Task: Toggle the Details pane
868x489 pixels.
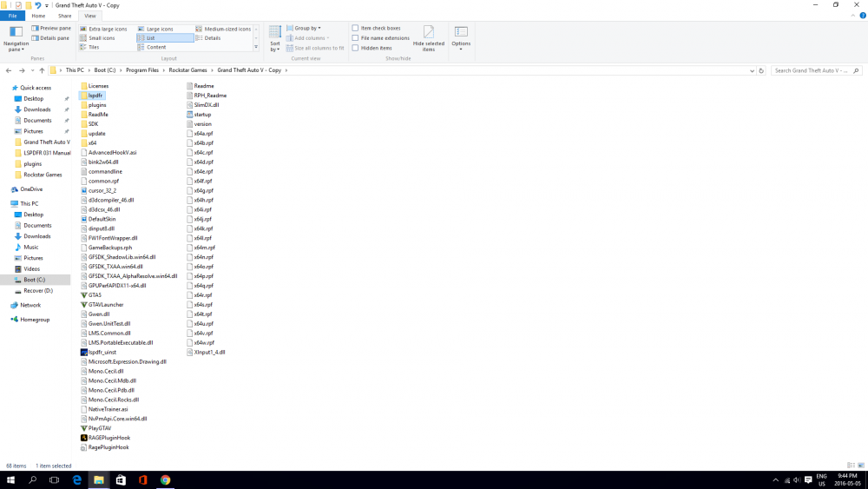Action: 50,38
